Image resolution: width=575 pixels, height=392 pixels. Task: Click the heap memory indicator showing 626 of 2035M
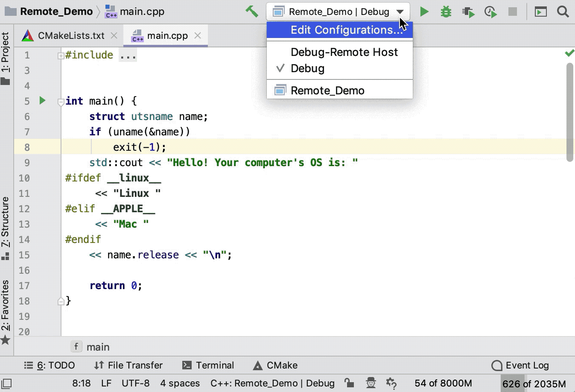coord(533,383)
